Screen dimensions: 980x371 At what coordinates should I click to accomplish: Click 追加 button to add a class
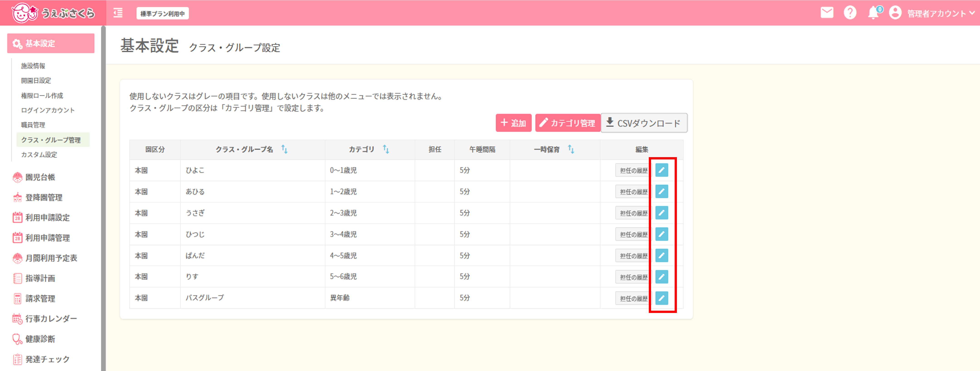513,123
